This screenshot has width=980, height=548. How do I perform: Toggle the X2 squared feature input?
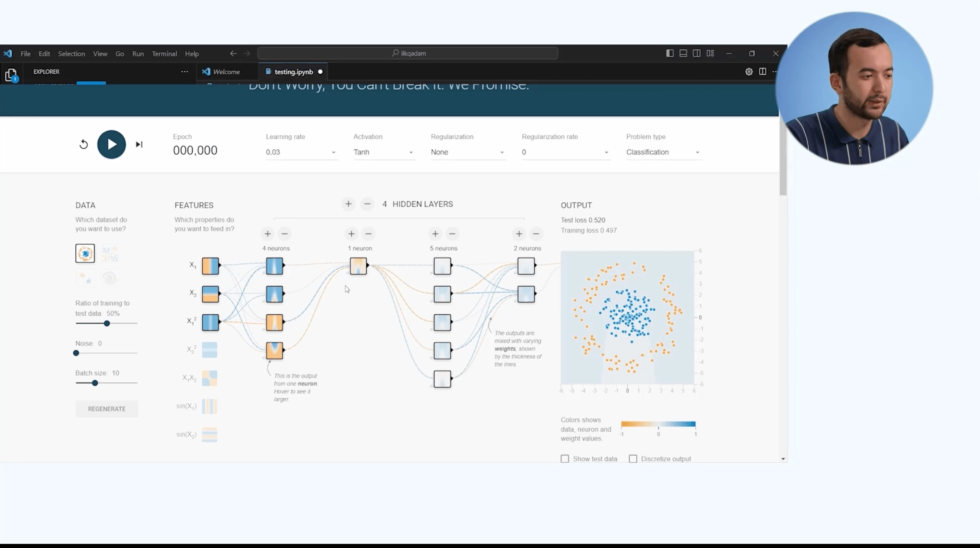(210, 350)
